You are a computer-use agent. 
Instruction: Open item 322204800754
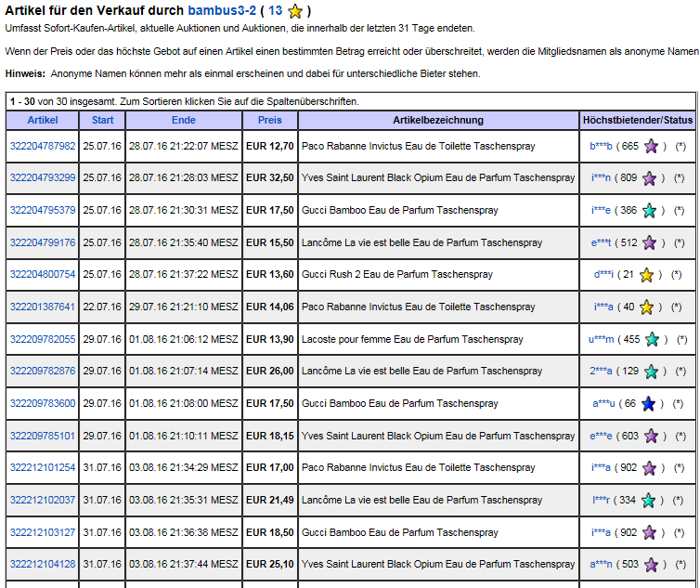click(x=43, y=274)
